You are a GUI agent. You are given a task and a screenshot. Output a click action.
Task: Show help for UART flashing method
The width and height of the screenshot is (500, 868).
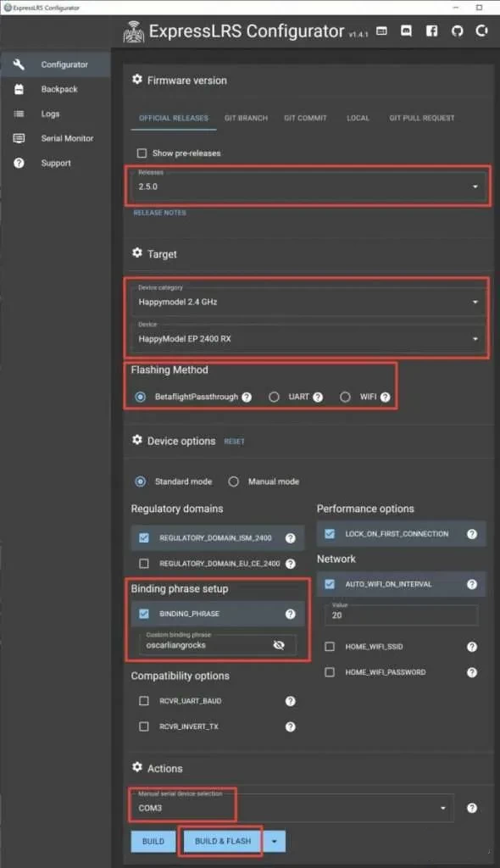click(x=318, y=397)
